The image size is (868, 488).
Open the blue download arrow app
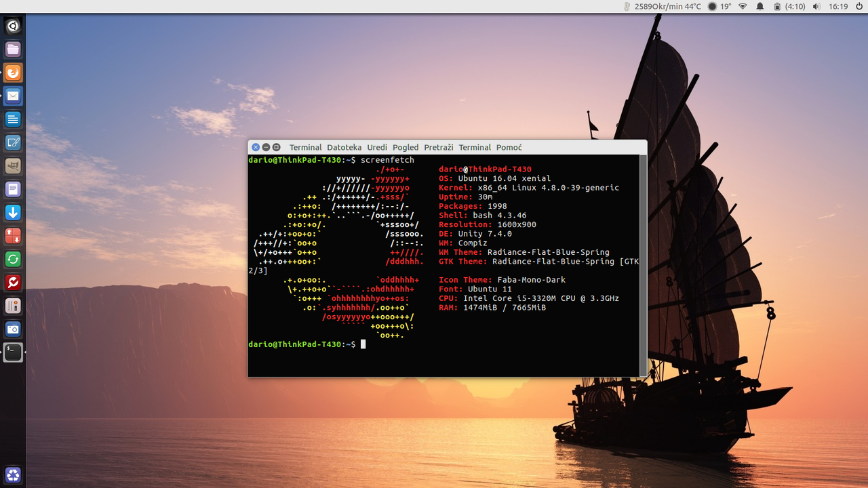(13, 213)
